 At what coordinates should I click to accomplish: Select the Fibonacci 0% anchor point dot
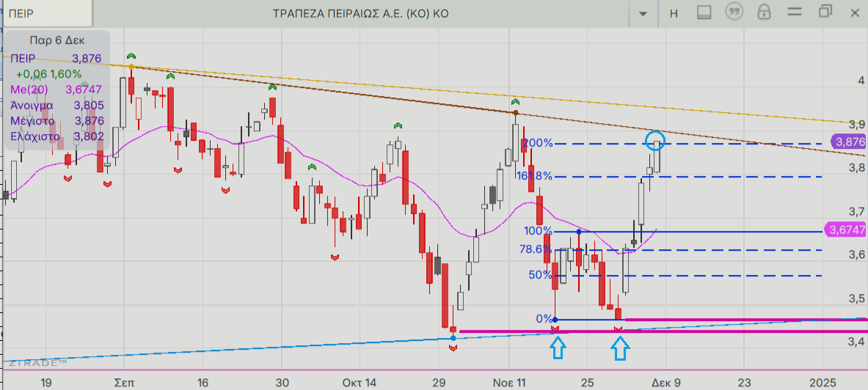click(555, 320)
